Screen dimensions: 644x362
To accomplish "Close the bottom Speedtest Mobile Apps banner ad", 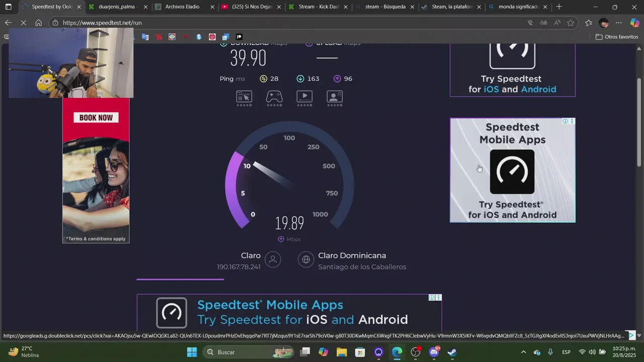I will click(438, 298).
